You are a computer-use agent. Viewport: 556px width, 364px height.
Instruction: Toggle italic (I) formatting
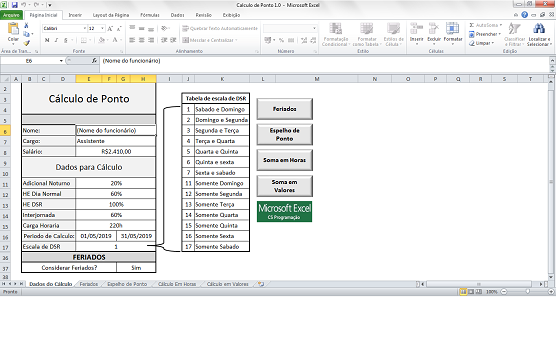pos(56,40)
